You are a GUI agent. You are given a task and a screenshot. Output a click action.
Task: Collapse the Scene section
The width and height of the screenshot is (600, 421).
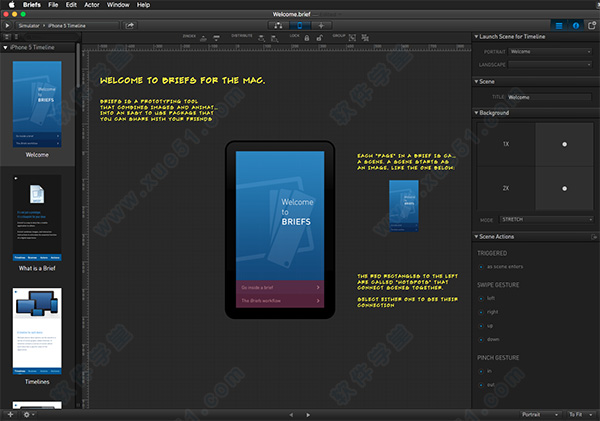tap(476, 82)
